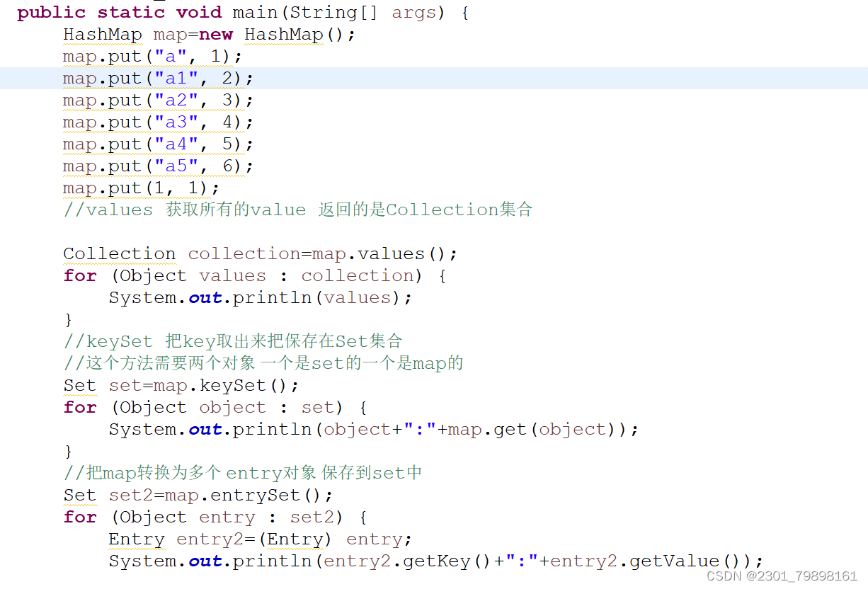Click the 'Entry entry2=(Entry) entry;' line

coord(261,539)
